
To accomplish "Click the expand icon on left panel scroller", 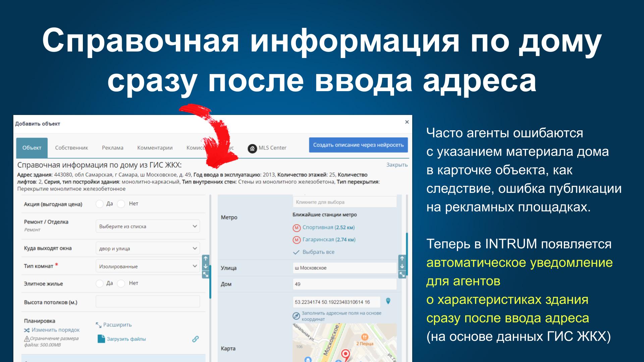I will pos(206,274).
